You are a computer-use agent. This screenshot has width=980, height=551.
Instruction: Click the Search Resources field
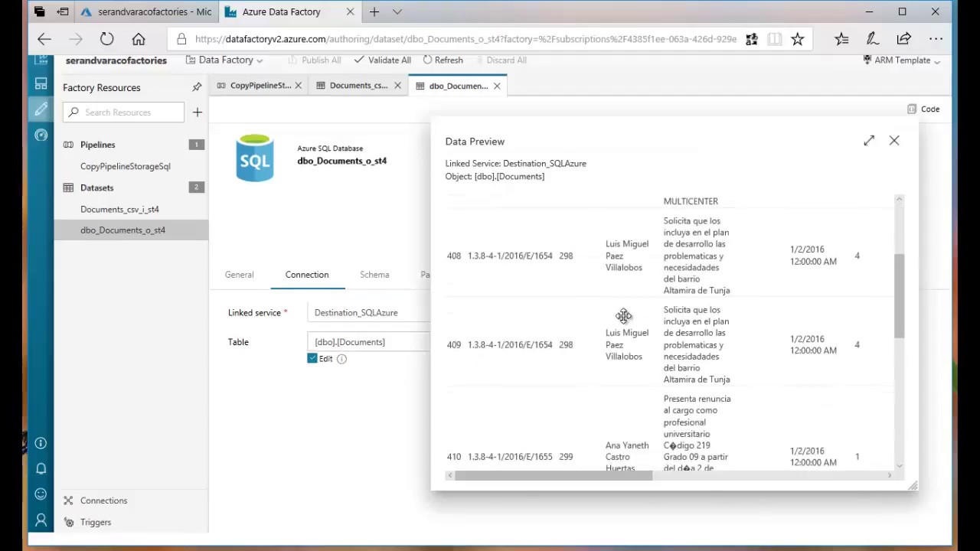123,112
